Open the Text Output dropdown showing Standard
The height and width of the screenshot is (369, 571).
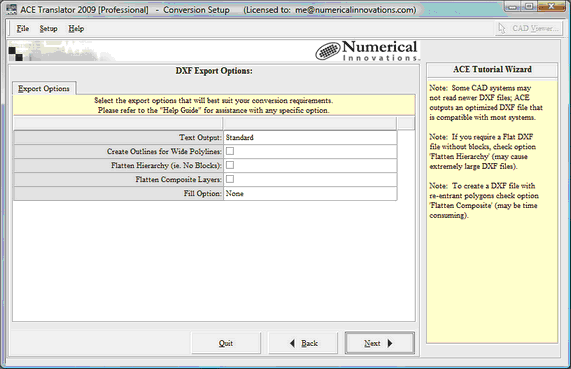(310, 137)
